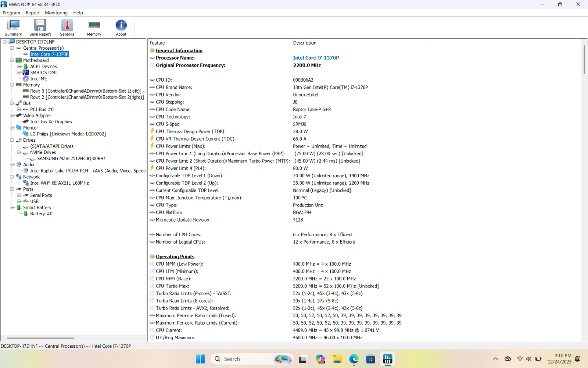Viewport: 588px width, 368px height.
Task: Open Microsoft Store from the taskbar
Action: click(371, 359)
